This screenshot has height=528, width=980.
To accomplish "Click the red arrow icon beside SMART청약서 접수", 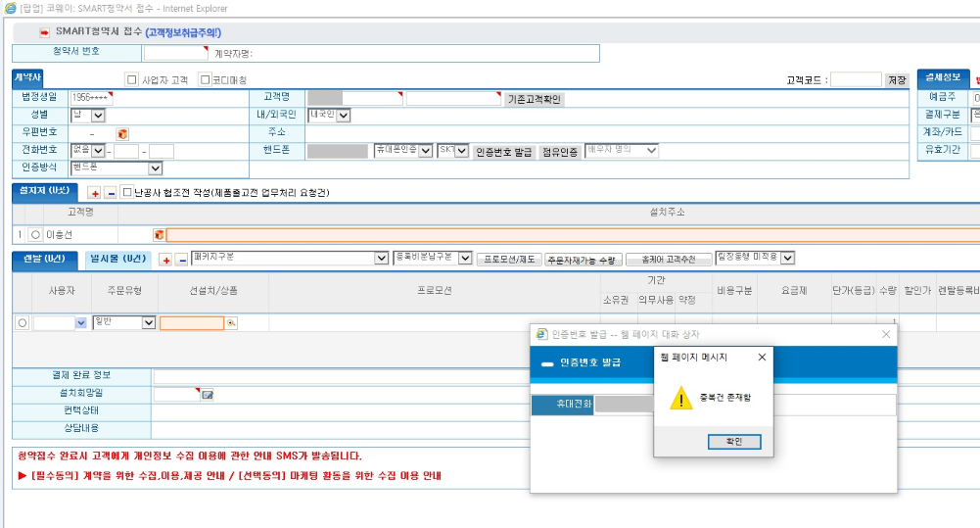I will click(x=44, y=32).
